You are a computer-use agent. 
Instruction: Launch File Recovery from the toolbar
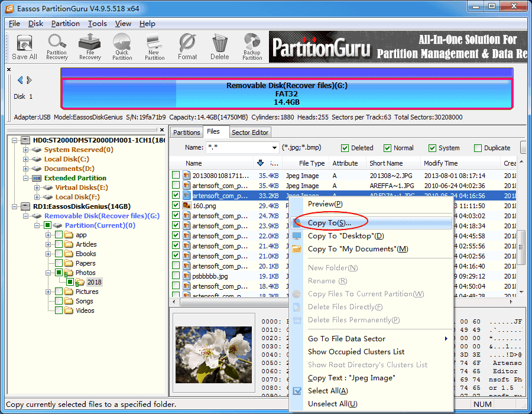click(x=90, y=47)
